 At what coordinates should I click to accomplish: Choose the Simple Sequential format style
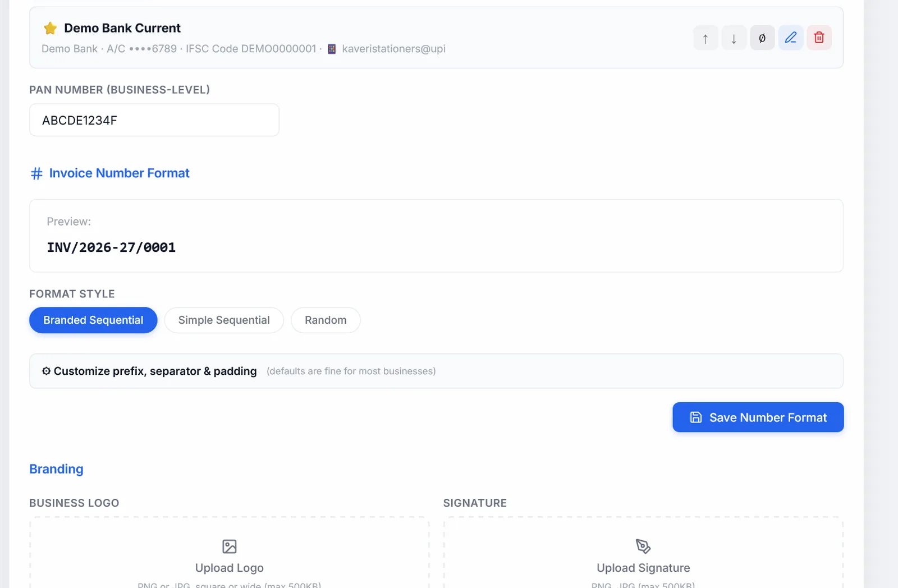coord(224,320)
